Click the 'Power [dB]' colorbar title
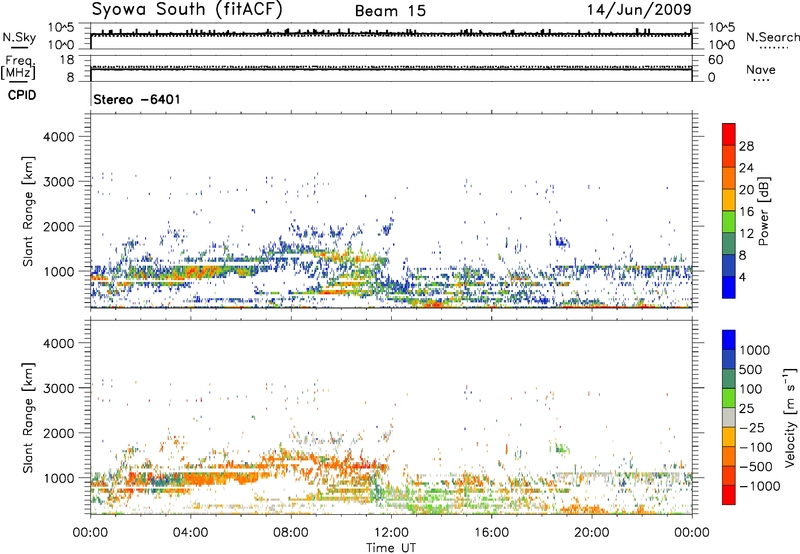Screen dimensions: 800x554 [764, 211]
